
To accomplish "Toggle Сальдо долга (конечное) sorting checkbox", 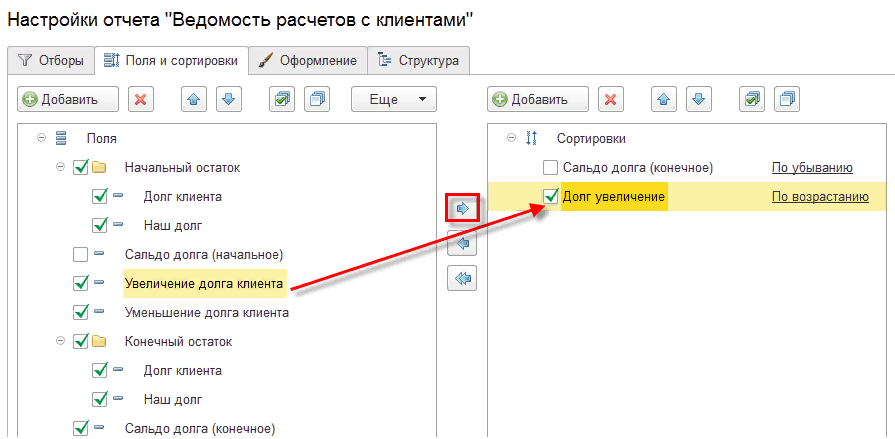I will tap(550, 168).
